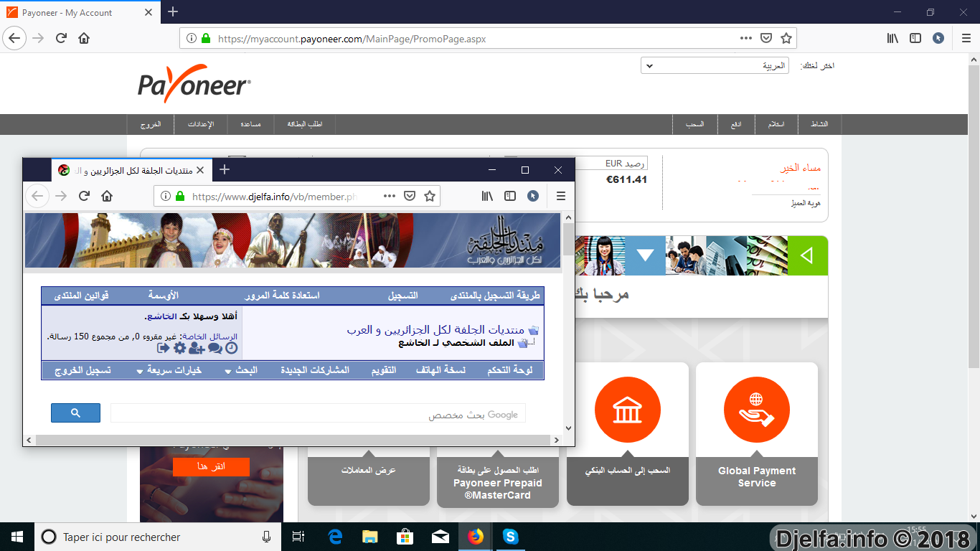Show sidebars in the Payoneer window toolbar
This screenshot has width=980, height=551.
(915, 38)
